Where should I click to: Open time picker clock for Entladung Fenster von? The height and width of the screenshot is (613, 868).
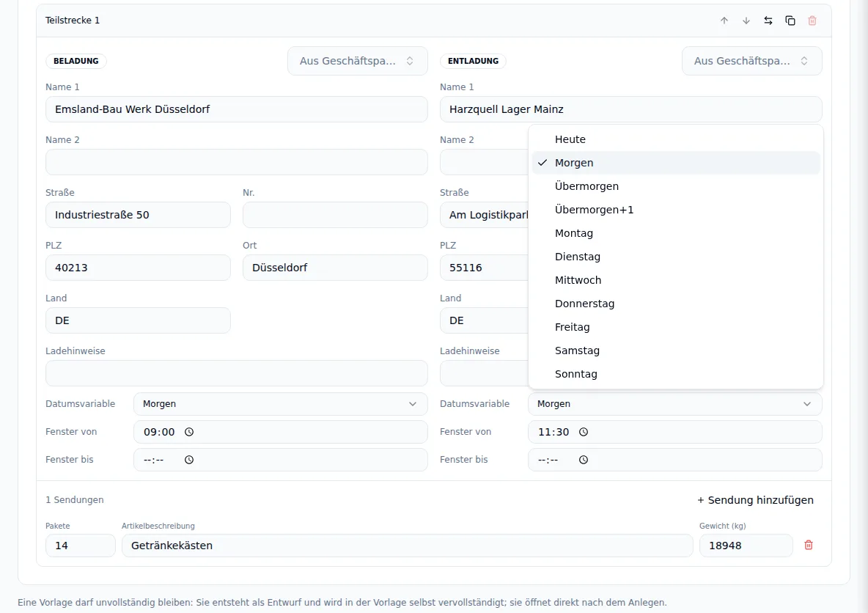tap(584, 432)
